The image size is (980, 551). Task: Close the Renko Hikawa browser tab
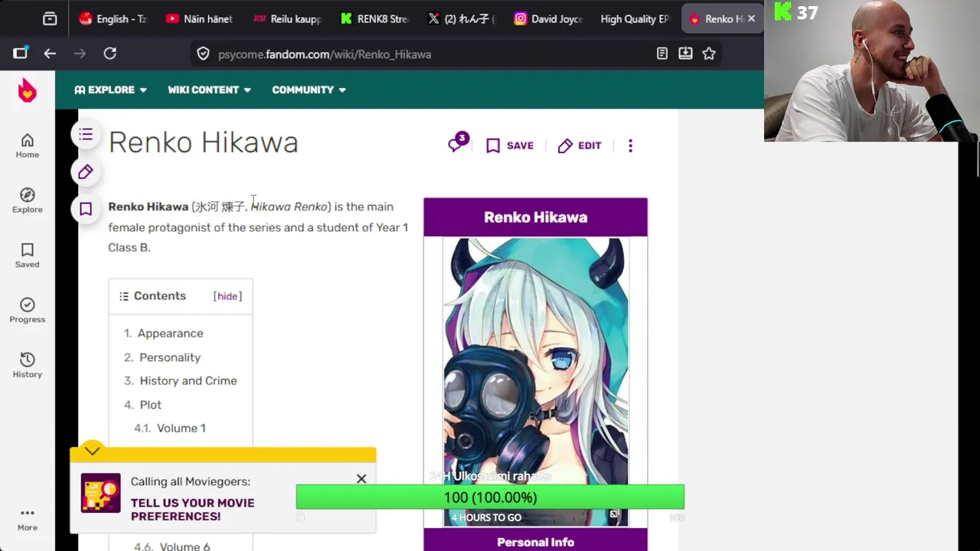751,19
